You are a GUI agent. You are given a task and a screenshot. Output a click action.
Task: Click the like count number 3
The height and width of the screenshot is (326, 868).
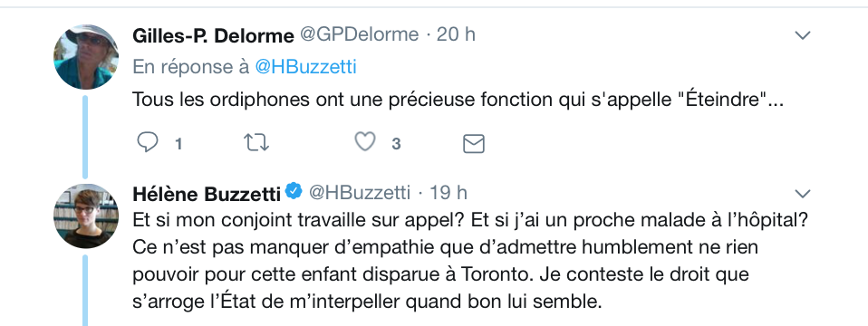coord(396,144)
